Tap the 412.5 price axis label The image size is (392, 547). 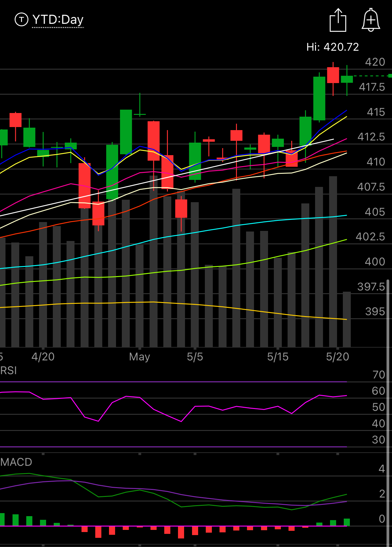point(371,137)
